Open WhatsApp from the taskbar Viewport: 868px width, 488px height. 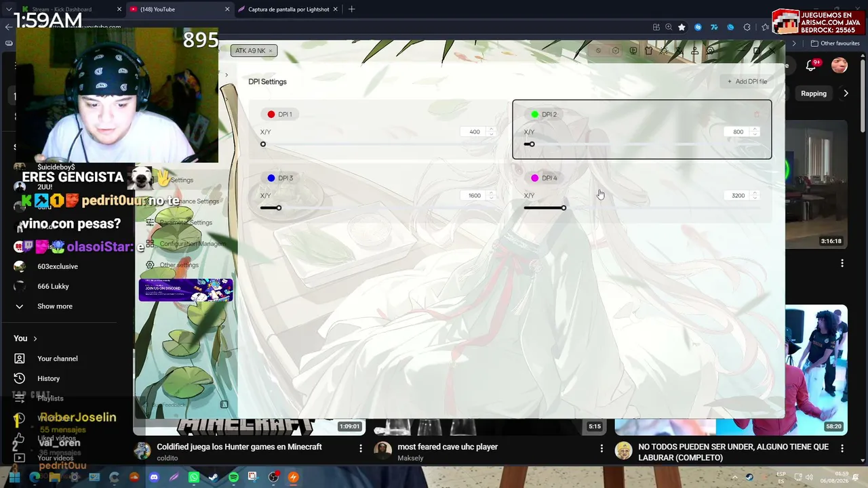194,478
